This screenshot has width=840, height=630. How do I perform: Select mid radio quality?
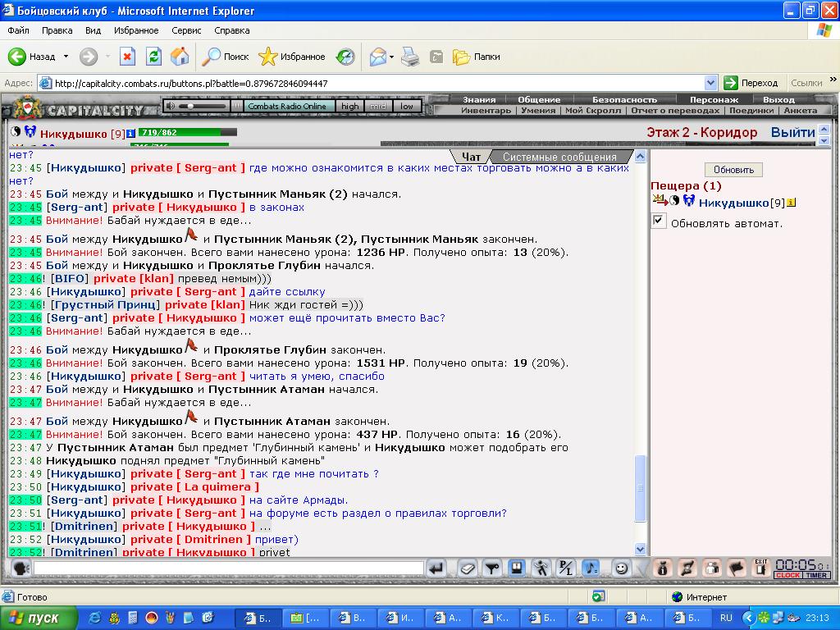(x=377, y=106)
